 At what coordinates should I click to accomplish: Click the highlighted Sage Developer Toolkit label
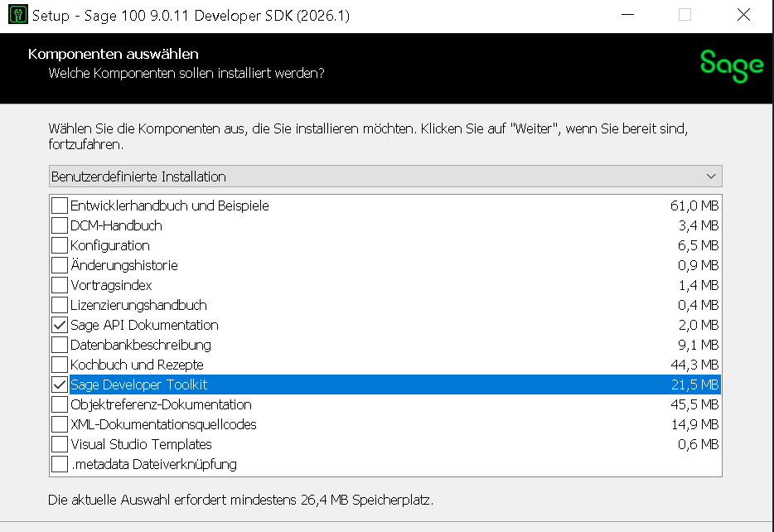point(138,385)
